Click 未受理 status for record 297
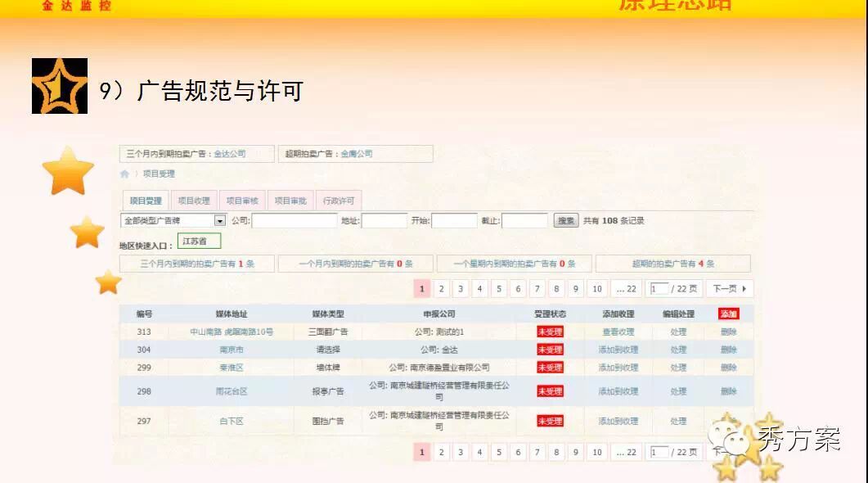 [x=550, y=421]
